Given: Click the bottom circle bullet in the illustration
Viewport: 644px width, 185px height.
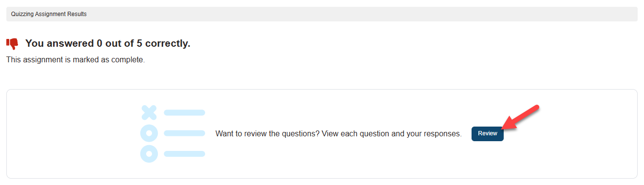Looking at the screenshot, I should pyautogui.click(x=149, y=153).
